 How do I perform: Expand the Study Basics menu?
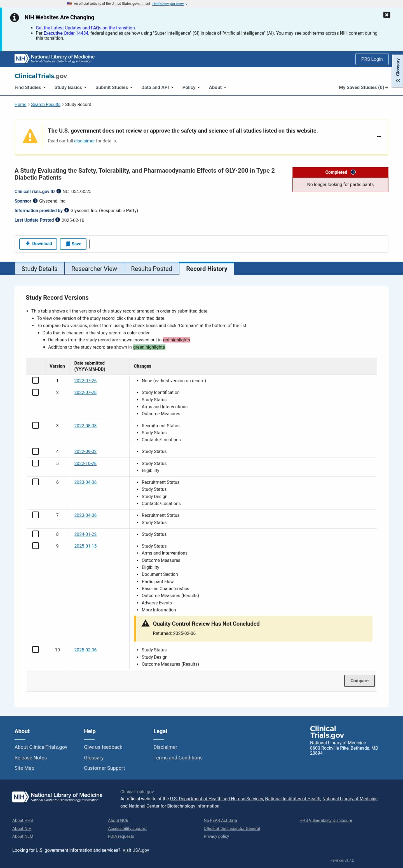click(x=71, y=87)
